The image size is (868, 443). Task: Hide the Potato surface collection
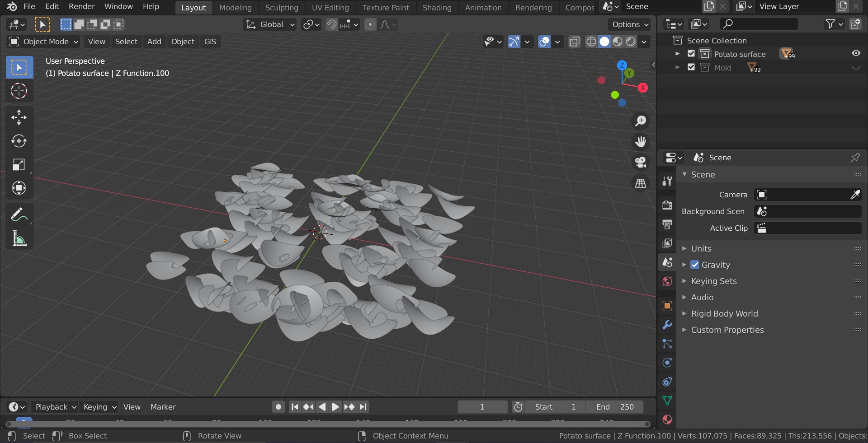856,53
